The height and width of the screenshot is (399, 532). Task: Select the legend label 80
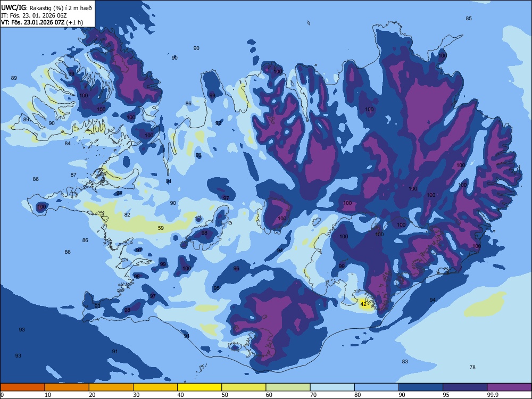358,395
